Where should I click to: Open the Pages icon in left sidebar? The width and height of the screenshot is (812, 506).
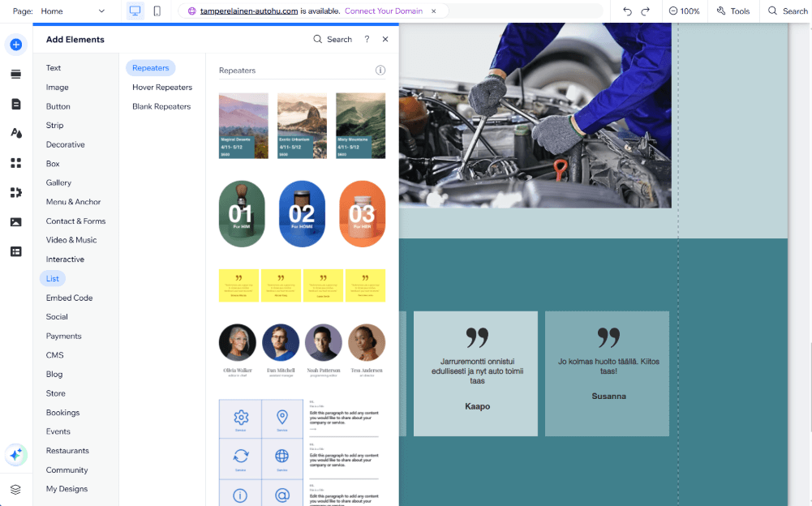pos(15,104)
